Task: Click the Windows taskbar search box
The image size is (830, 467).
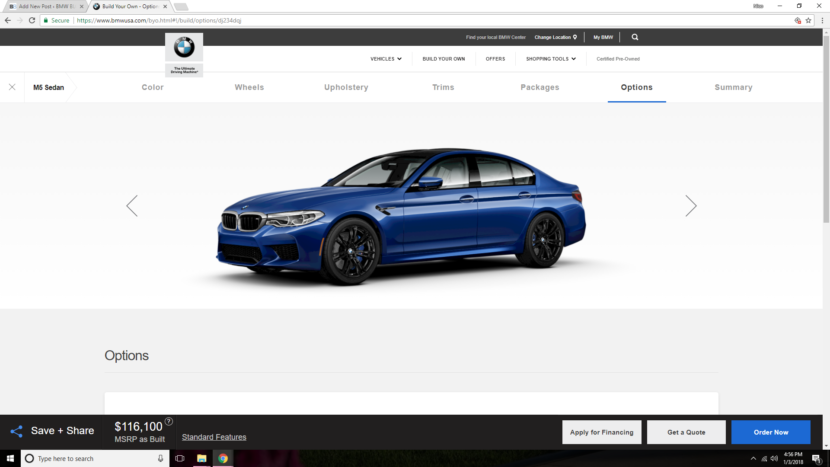Action: point(90,458)
